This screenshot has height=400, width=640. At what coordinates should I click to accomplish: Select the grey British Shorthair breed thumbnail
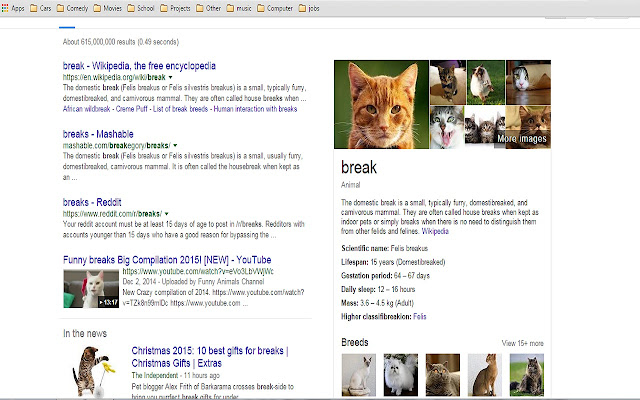(x=442, y=375)
